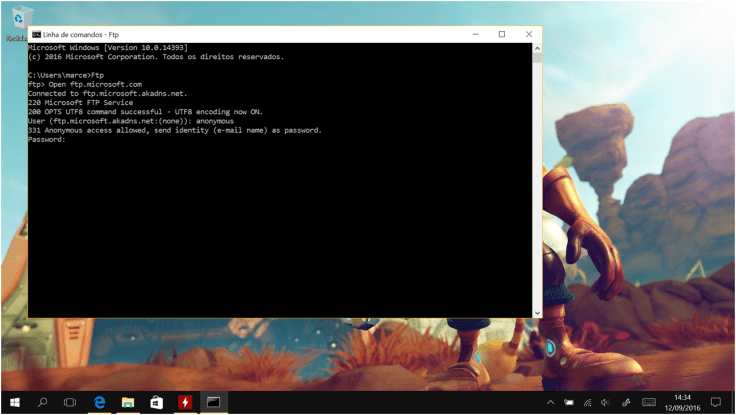Viewport: 736px width, 415px height.
Task: Click the scrollbar down arrow in console
Action: [537, 313]
